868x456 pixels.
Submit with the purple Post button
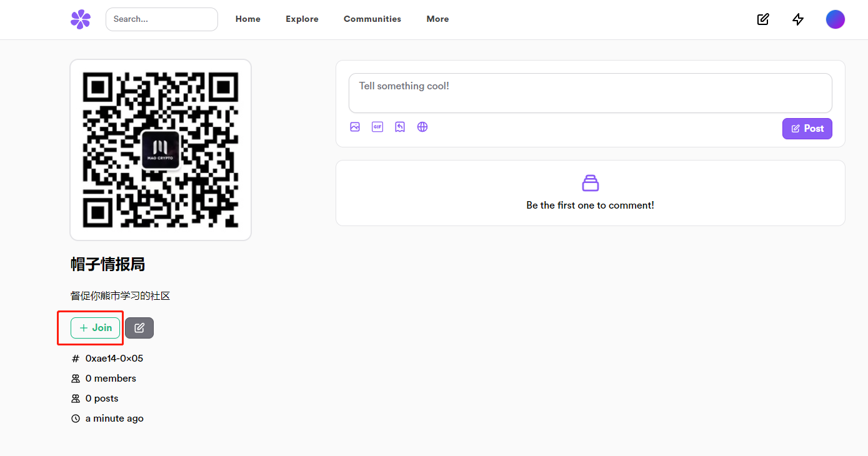click(x=807, y=129)
